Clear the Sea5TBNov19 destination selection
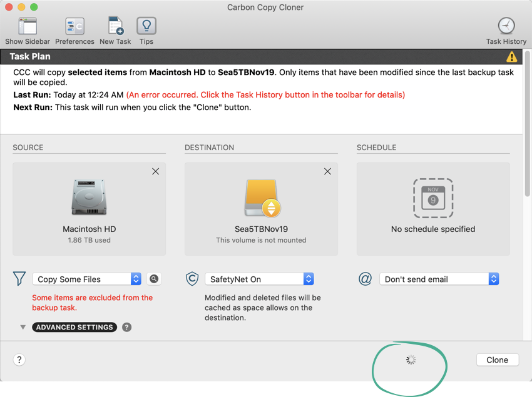Image resolution: width=532 pixels, height=397 pixels. pos(327,171)
